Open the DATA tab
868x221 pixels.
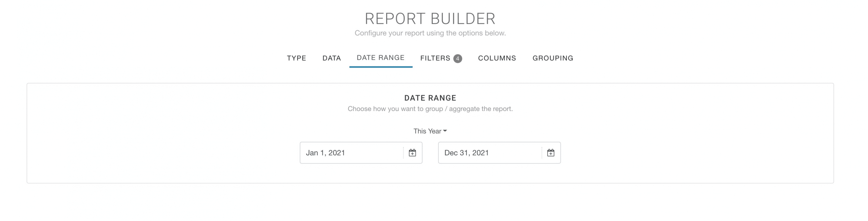pyautogui.click(x=331, y=58)
